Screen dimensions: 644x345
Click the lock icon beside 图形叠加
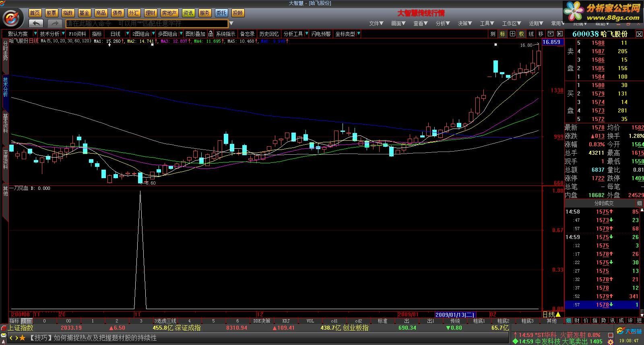pyautogui.click(x=210, y=34)
